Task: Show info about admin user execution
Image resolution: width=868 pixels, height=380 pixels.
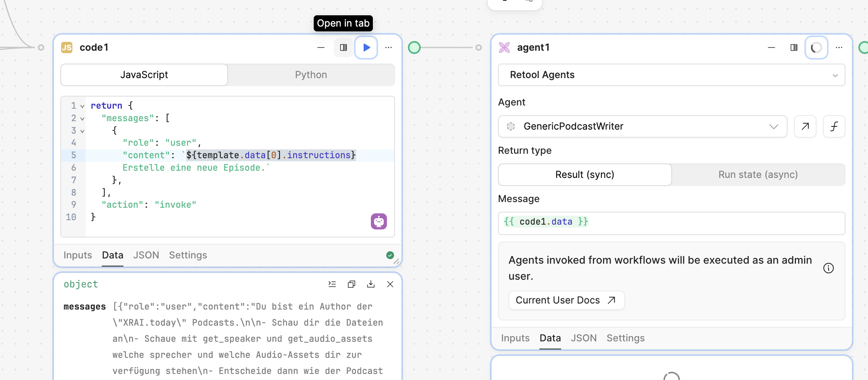Action: pyautogui.click(x=829, y=268)
